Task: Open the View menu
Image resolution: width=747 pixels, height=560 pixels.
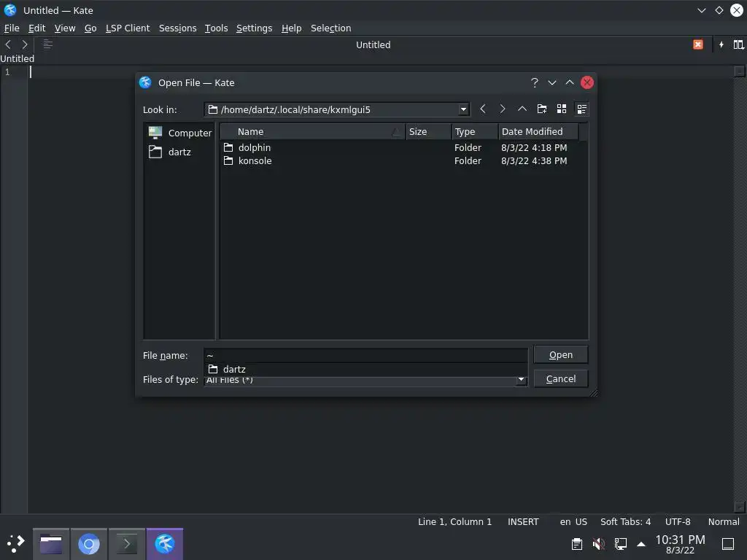Action: pyautogui.click(x=65, y=28)
